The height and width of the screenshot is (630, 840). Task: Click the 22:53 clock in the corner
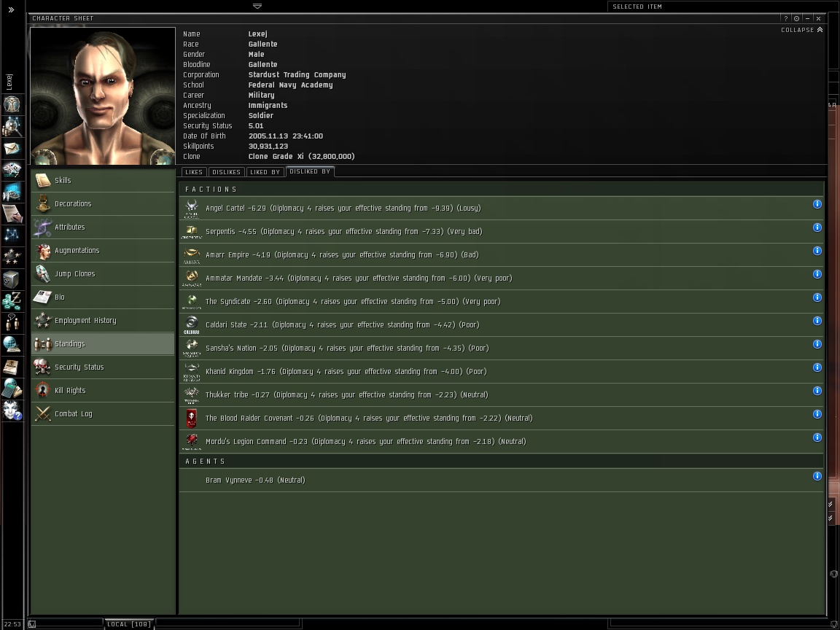click(x=12, y=624)
